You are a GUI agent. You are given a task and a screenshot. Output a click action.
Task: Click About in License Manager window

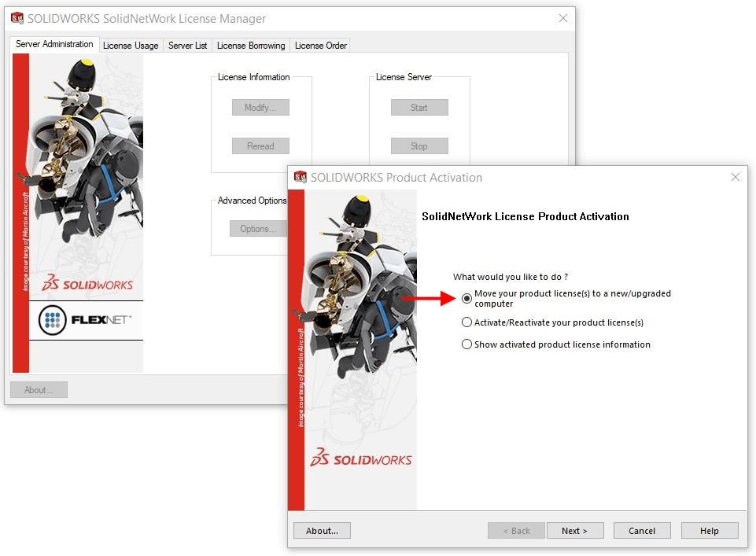[39, 390]
